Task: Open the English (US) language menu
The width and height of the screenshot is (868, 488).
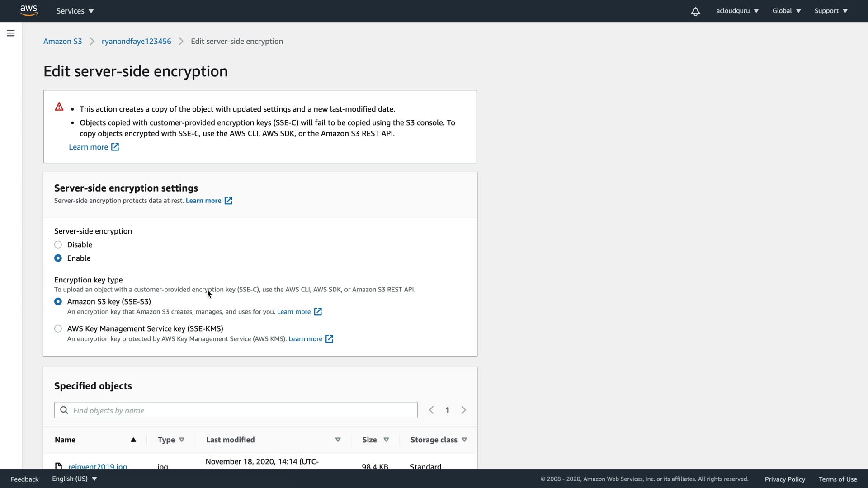Action: click(74, 479)
